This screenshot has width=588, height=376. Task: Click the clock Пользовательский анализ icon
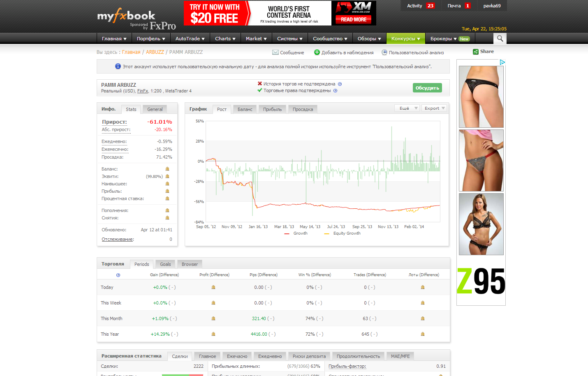pyautogui.click(x=384, y=52)
